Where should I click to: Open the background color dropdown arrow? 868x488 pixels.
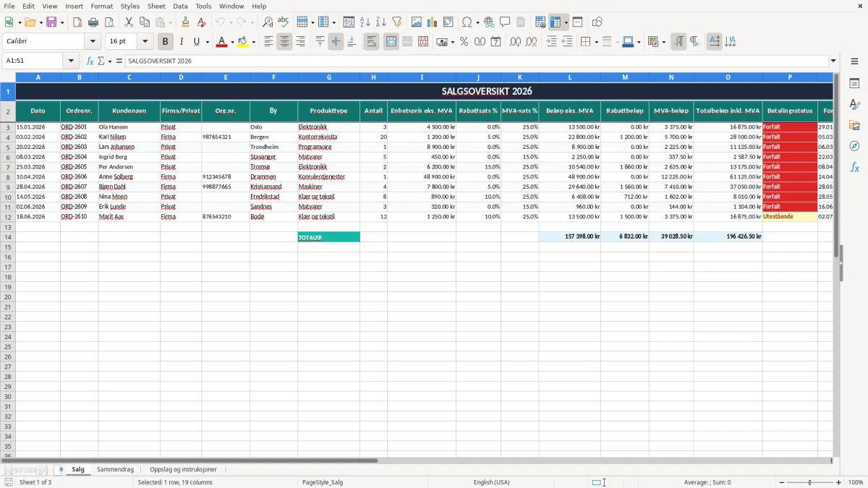coord(253,42)
